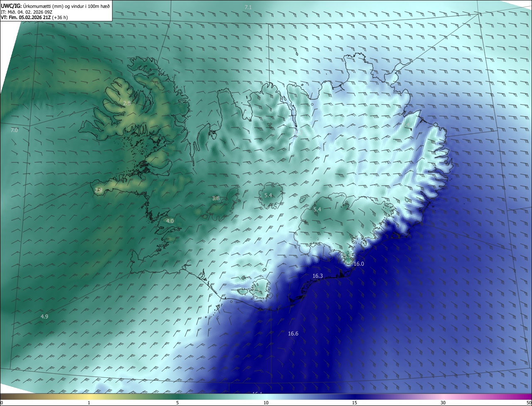Click the 2.8 value on the Westfjords peninsula
Image resolution: width=532 pixels, height=406 pixels.
(x=127, y=103)
